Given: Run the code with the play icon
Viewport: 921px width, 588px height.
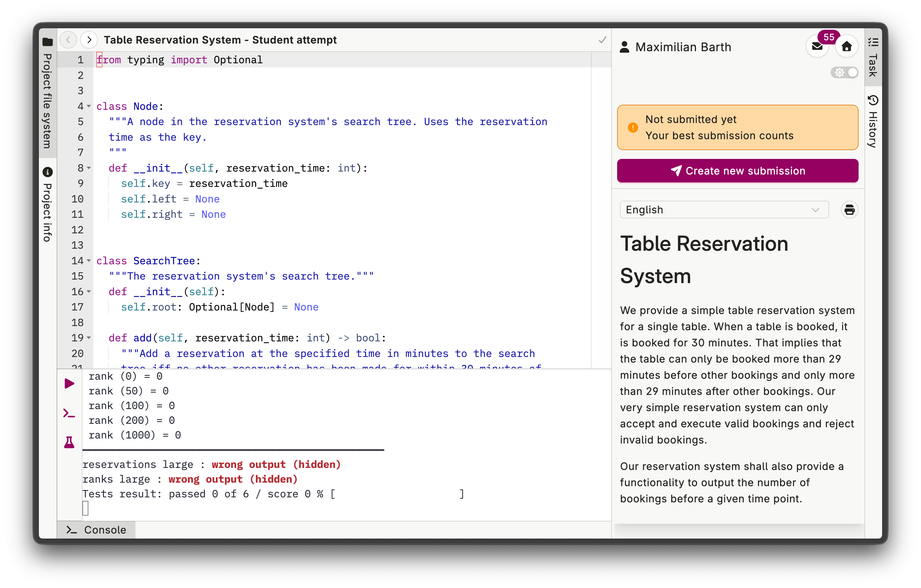Looking at the screenshot, I should pos(69,383).
